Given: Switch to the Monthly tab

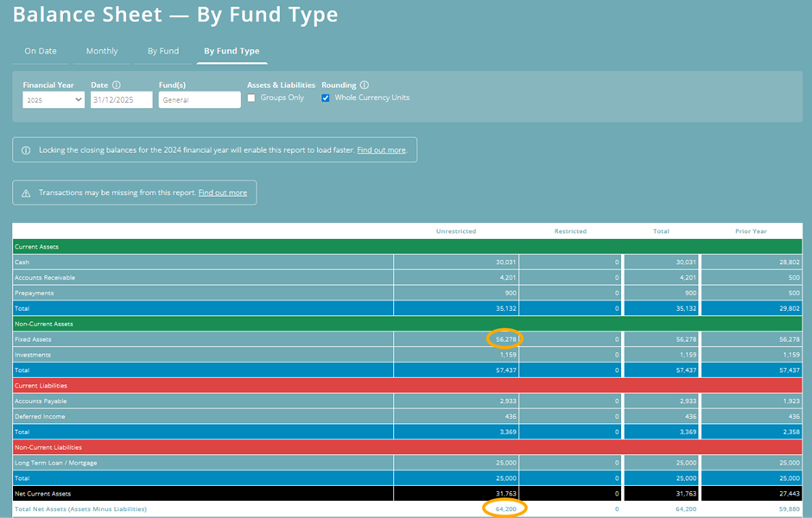Looking at the screenshot, I should click(x=101, y=51).
